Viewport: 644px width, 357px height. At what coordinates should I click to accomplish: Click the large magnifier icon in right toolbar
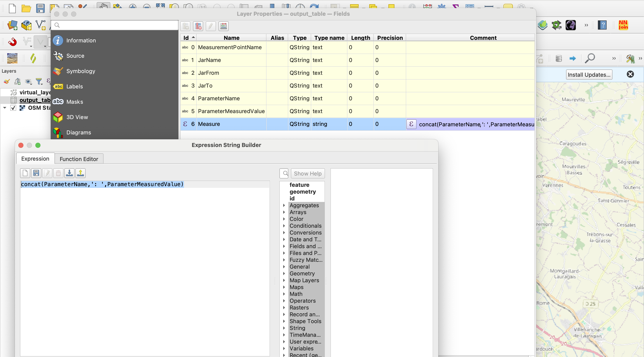point(590,58)
